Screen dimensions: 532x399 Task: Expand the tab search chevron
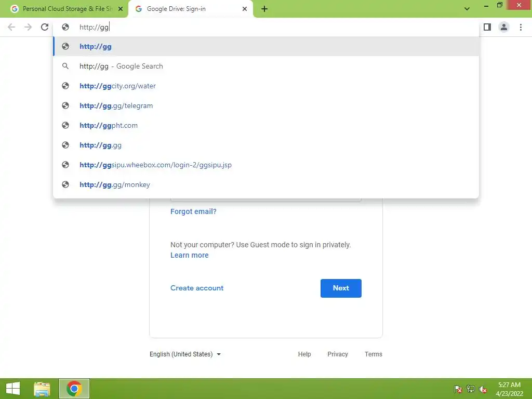(467, 9)
